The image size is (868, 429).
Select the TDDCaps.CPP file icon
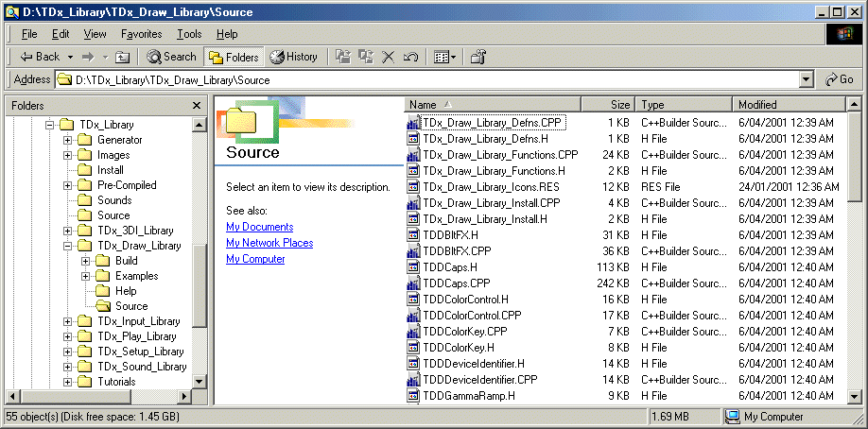click(413, 283)
